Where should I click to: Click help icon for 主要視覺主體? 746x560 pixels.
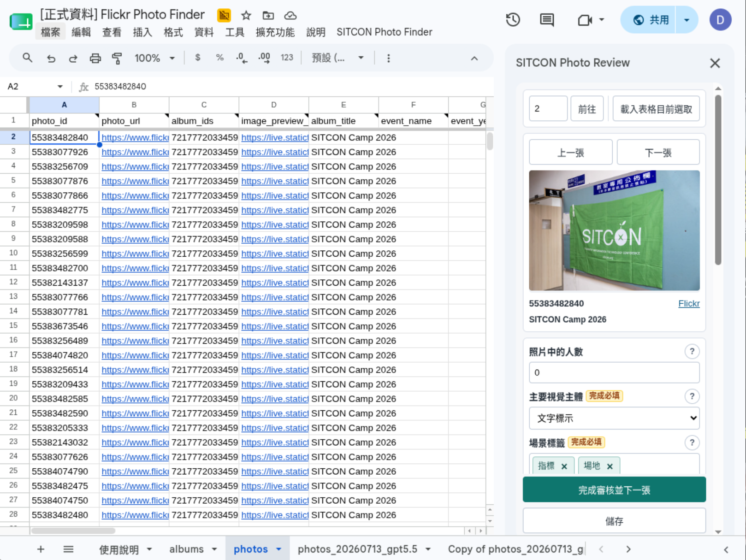click(692, 396)
